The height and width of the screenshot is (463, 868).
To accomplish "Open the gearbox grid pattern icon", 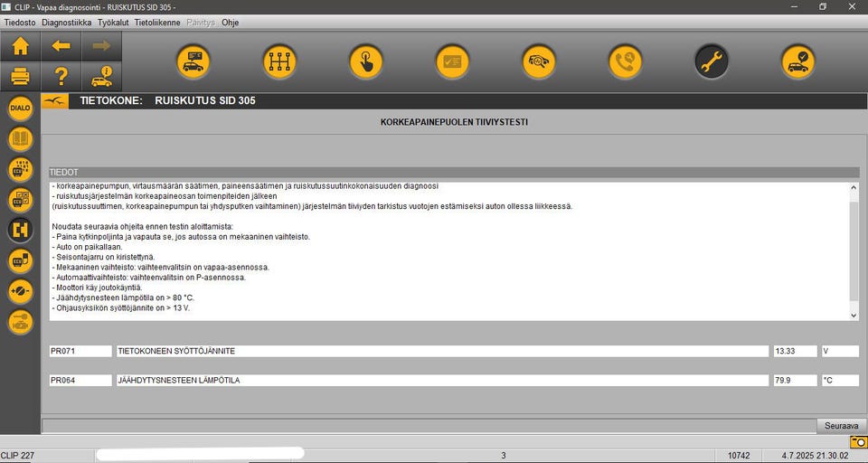I will [x=279, y=61].
